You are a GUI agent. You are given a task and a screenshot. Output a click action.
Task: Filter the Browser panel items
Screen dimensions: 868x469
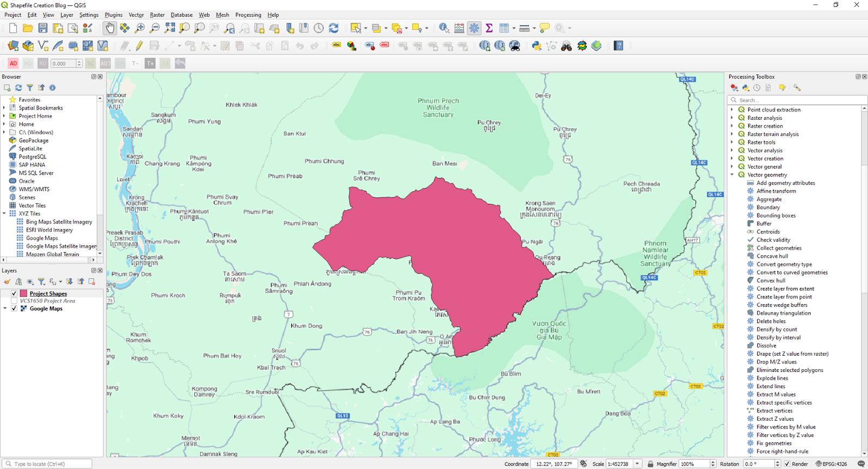tap(30, 88)
